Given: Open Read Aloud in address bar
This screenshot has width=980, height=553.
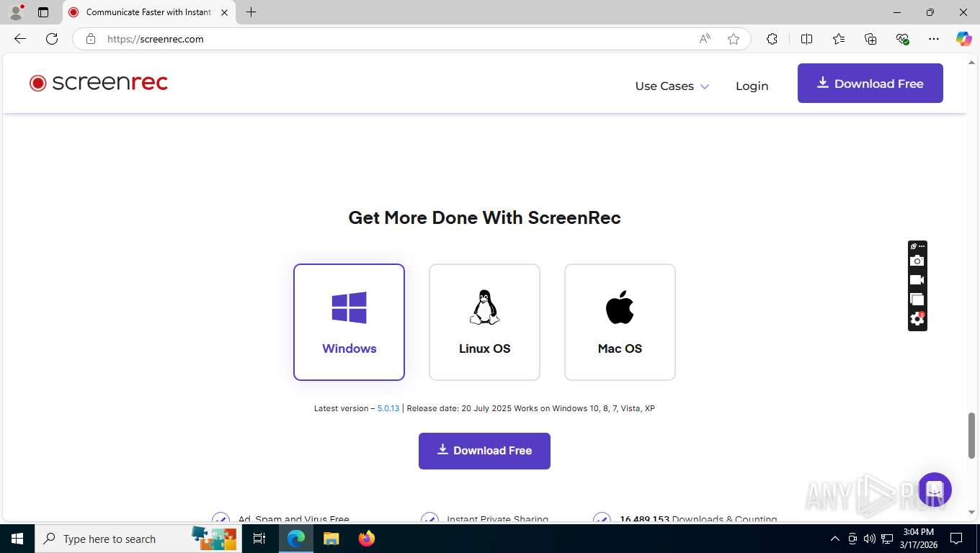Looking at the screenshot, I should (x=705, y=39).
